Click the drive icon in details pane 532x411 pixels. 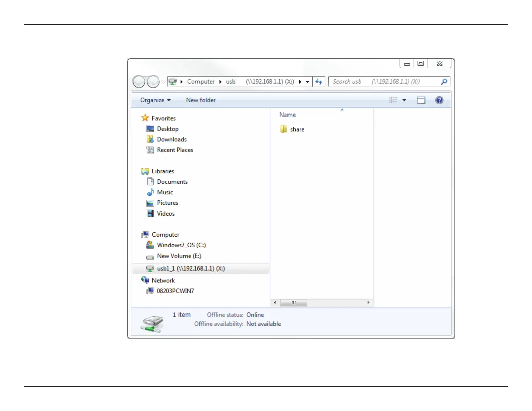[x=152, y=324]
